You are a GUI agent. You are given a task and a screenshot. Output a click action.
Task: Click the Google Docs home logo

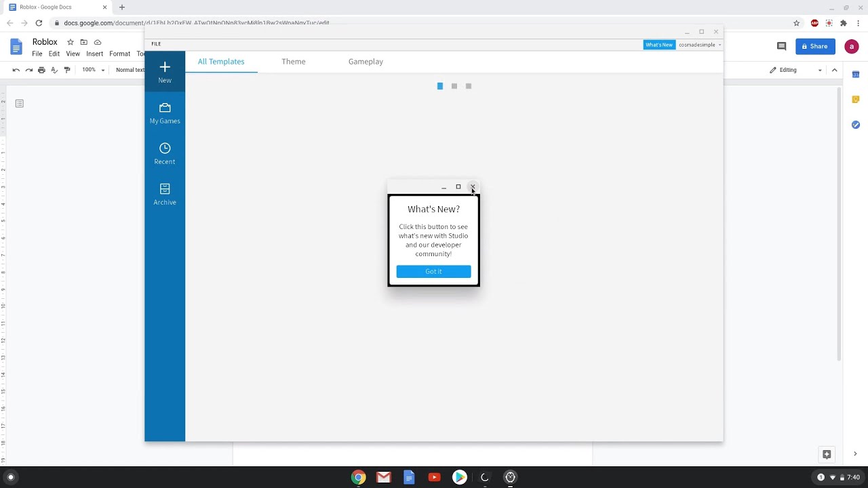[16, 47]
